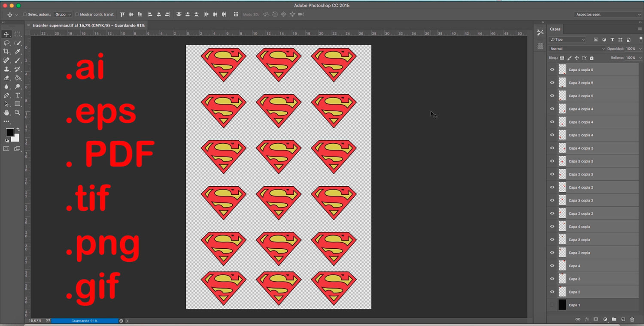Screen dimensions: 644x326
Task: Click the lock all layer icon
Action: tap(592, 58)
